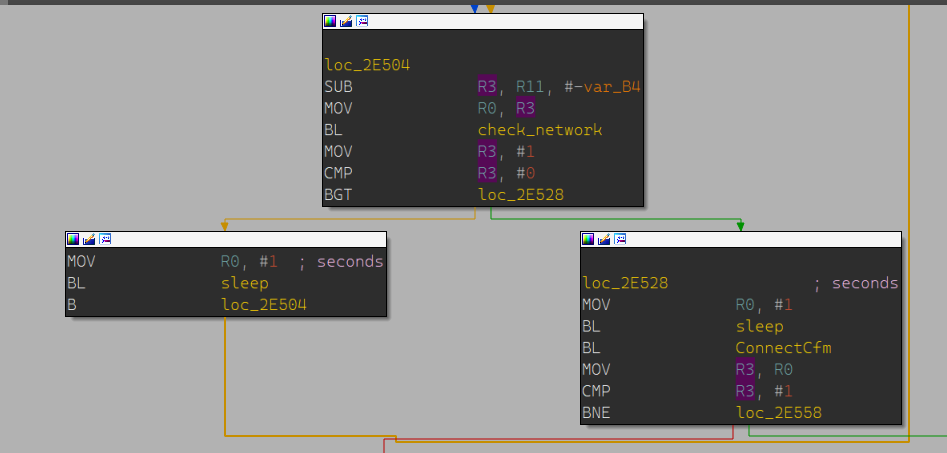Select the title bar of loc_2E528 node

(760, 239)
